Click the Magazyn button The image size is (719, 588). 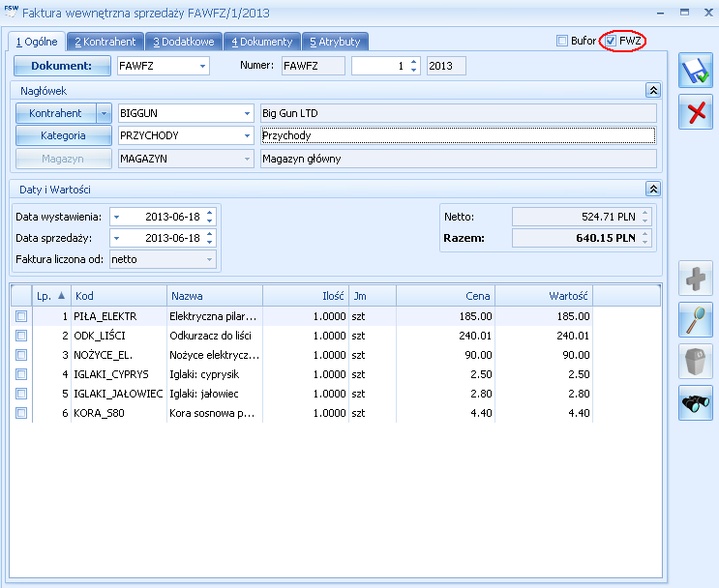[x=63, y=159]
